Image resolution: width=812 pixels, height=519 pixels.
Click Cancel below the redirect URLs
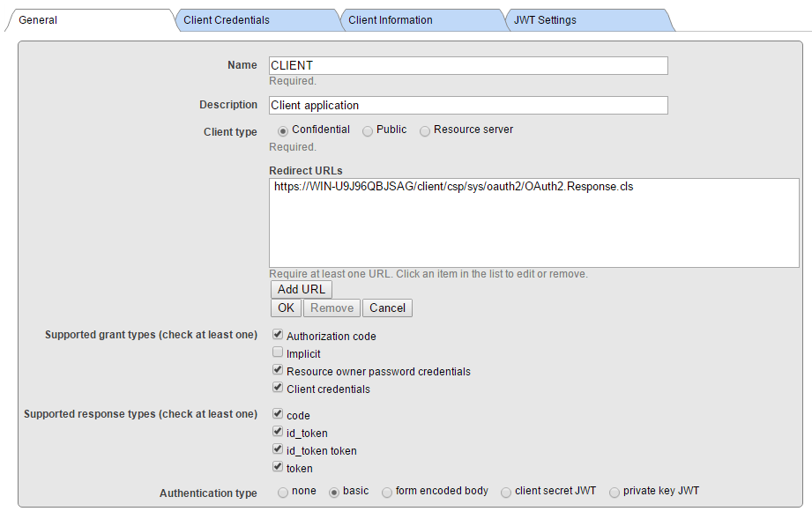pyautogui.click(x=387, y=308)
